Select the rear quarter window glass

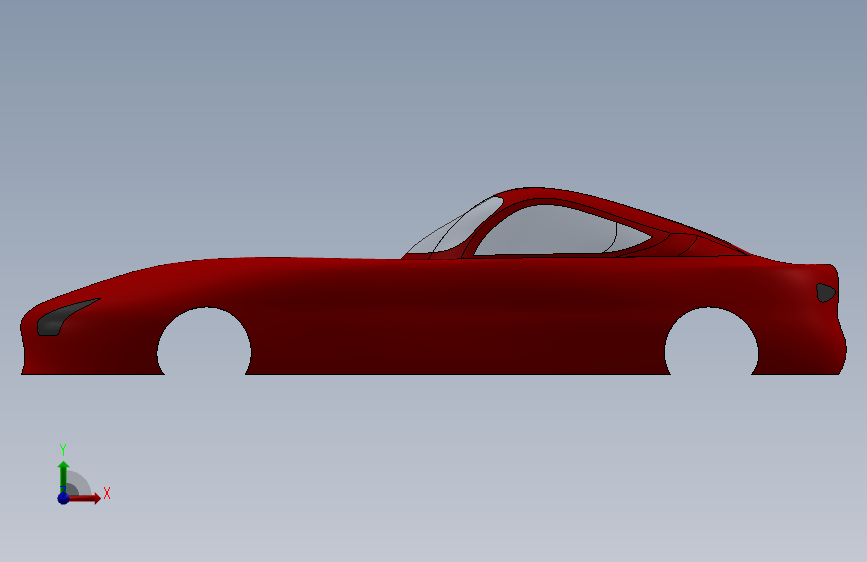coord(630,237)
